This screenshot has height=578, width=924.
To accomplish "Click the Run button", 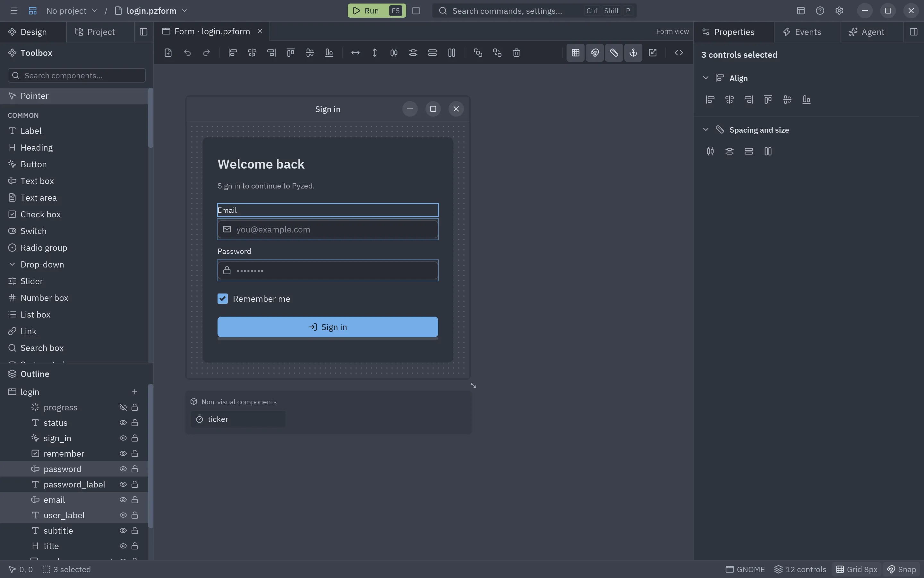I will coord(376,11).
